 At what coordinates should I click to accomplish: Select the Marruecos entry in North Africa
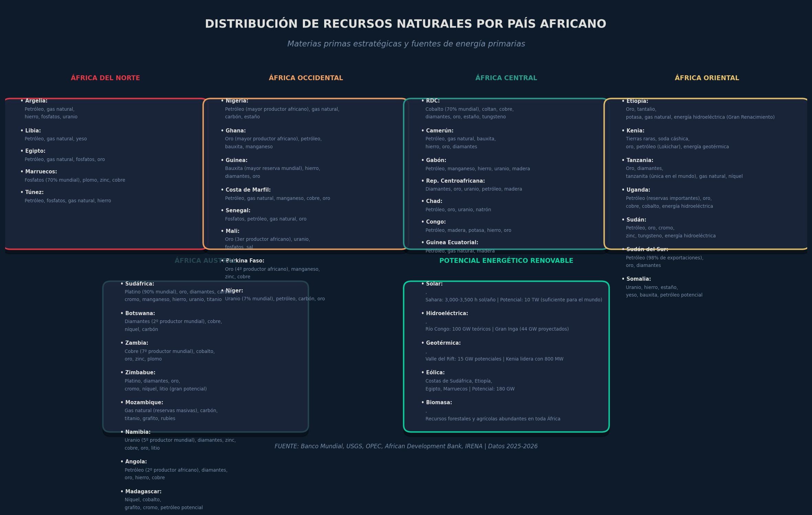point(39,172)
